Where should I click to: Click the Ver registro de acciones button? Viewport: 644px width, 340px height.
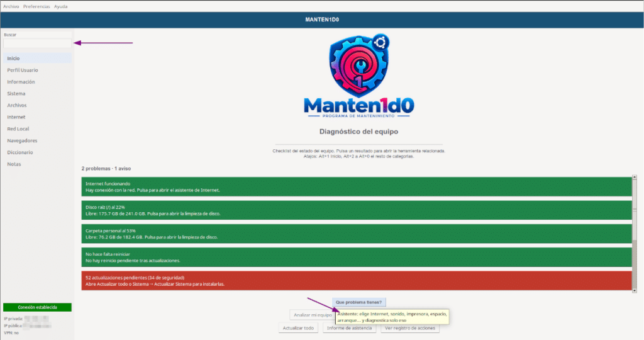[x=410, y=328]
